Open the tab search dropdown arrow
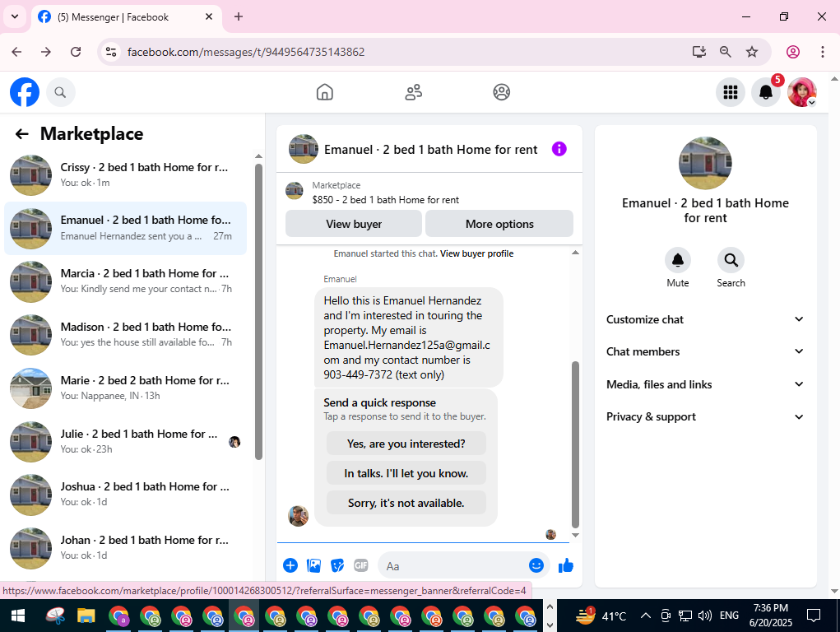The width and height of the screenshot is (840, 632). 15,16
